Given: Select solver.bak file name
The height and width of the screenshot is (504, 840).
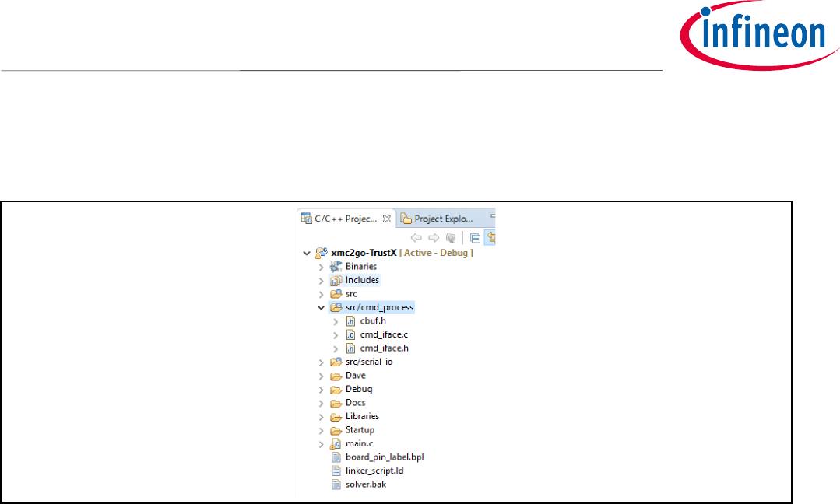Looking at the screenshot, I should pos(366,485).
